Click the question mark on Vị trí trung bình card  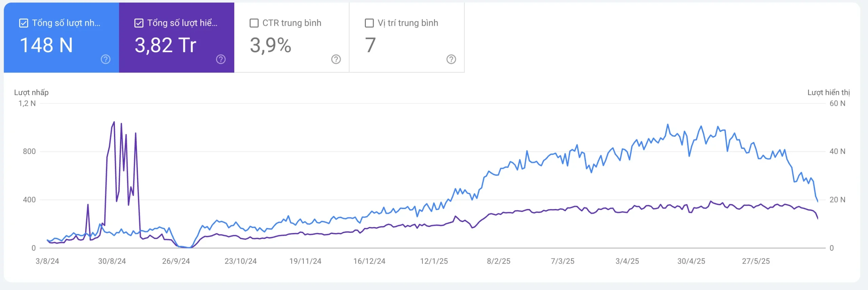pyautogui.click(x=451, y=59)
